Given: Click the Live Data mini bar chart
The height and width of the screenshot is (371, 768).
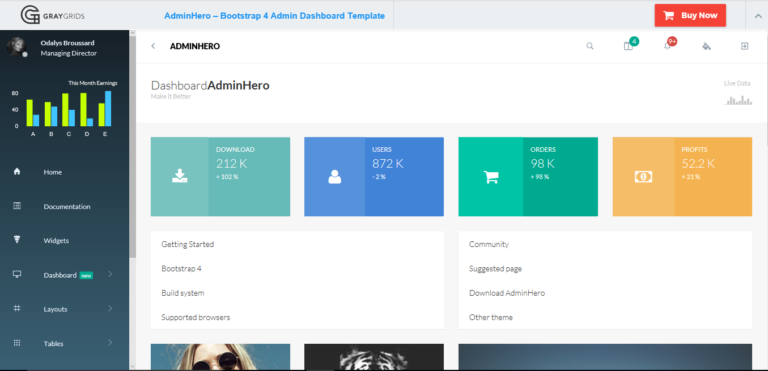Looking at the screenshot, I should [738, 100].
